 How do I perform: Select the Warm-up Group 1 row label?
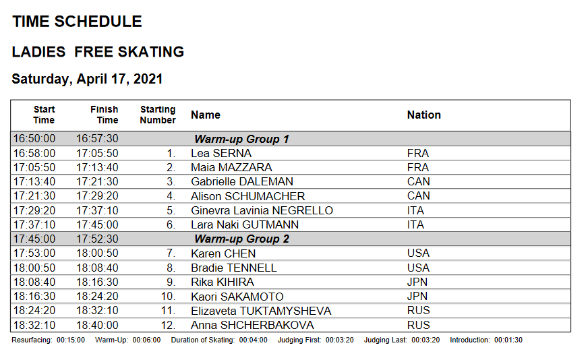[241, 139]
